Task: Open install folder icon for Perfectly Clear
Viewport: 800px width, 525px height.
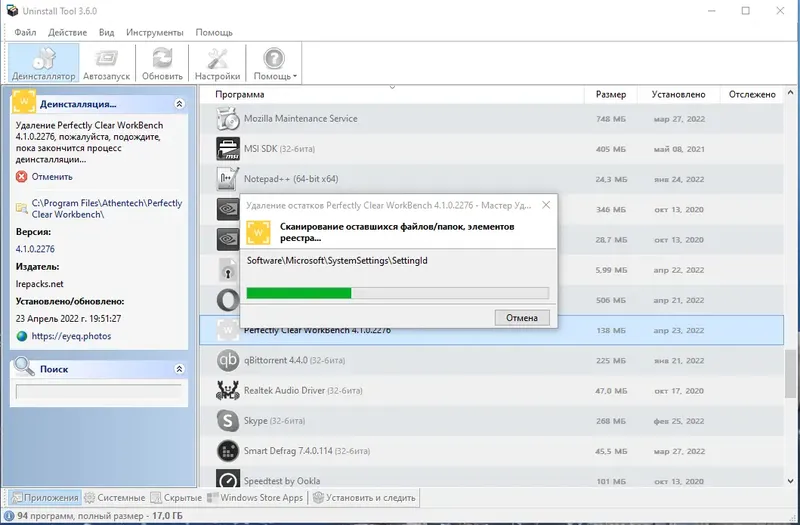Action: tap(21, 208)
